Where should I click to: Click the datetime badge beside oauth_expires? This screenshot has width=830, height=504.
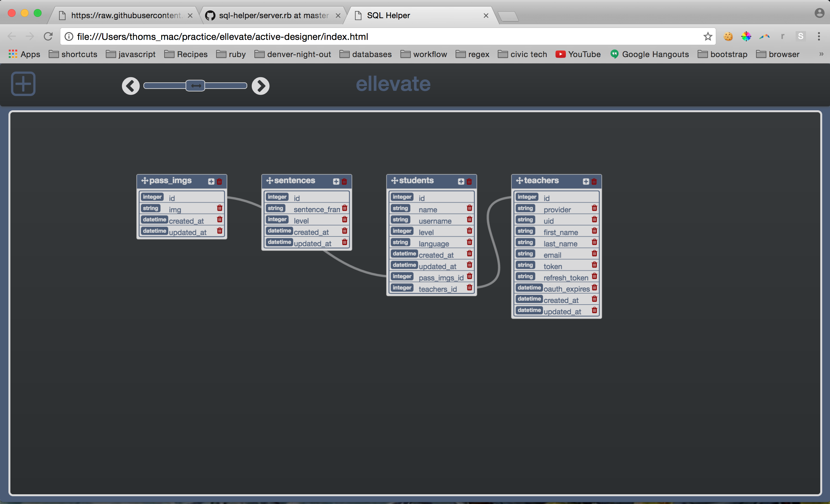tap(529, 288)
